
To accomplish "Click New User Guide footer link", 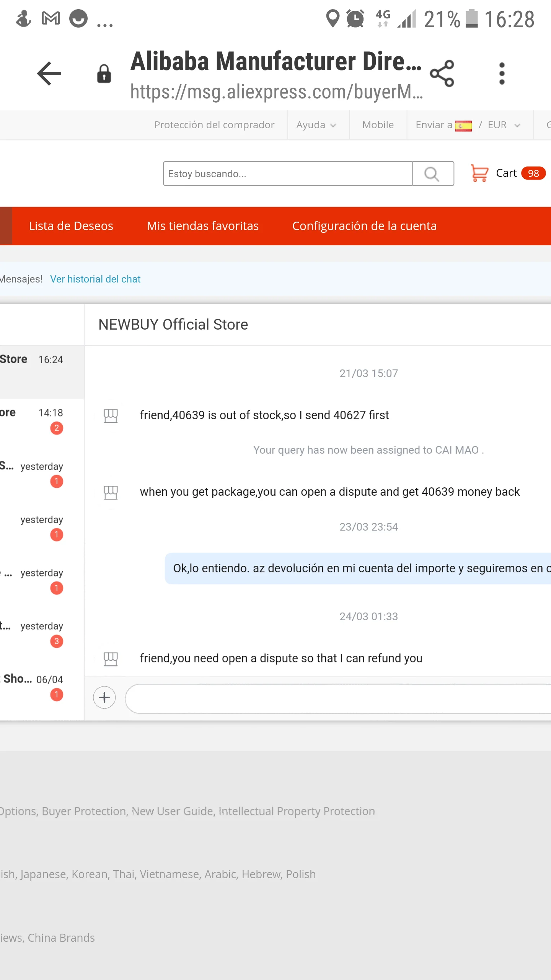I will tap(173, 811).
